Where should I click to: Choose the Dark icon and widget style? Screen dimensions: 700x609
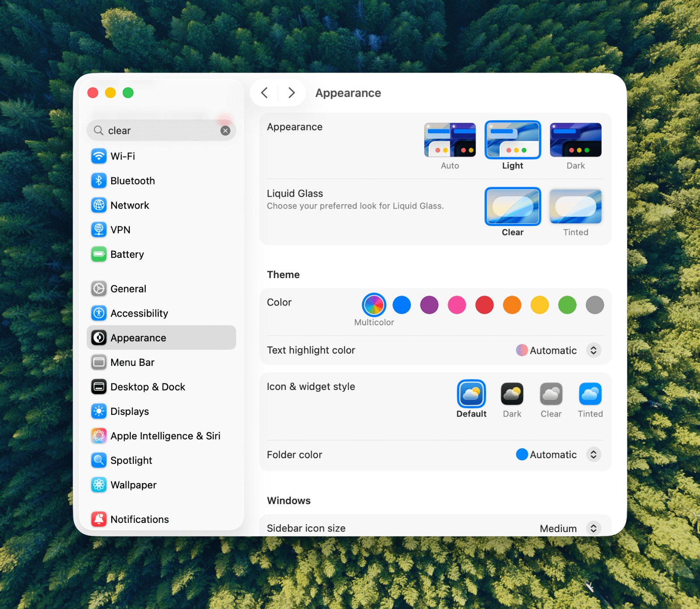(512, 393)
